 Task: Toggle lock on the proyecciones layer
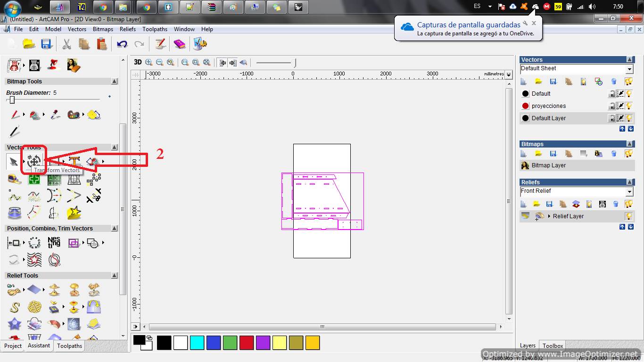coord(612,106)
